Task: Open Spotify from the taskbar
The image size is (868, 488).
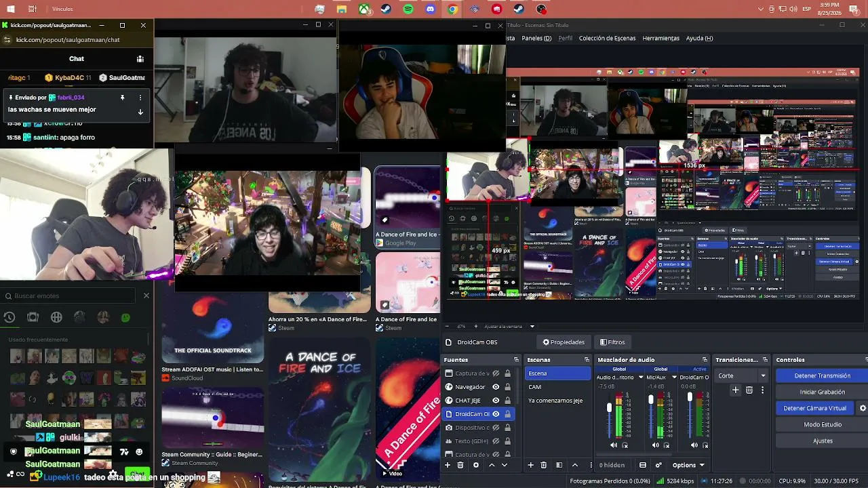Action: click(x=408, y=9)
